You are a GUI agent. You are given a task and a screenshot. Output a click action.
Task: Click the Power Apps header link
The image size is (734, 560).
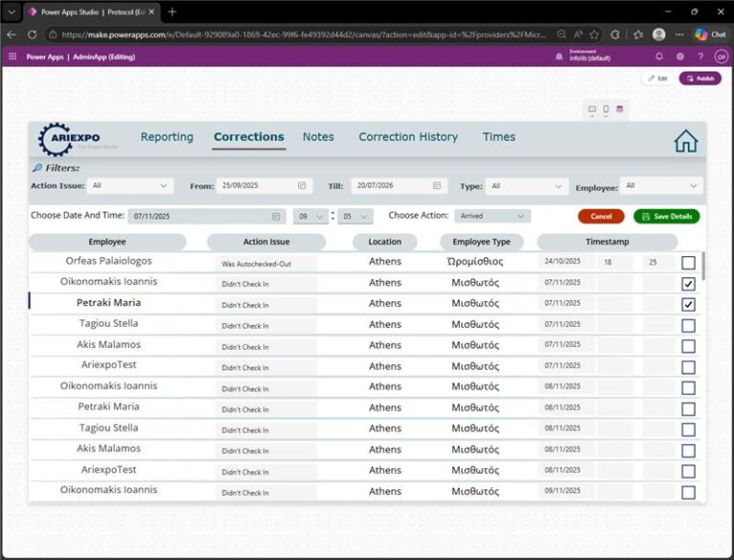pos(45,56)
